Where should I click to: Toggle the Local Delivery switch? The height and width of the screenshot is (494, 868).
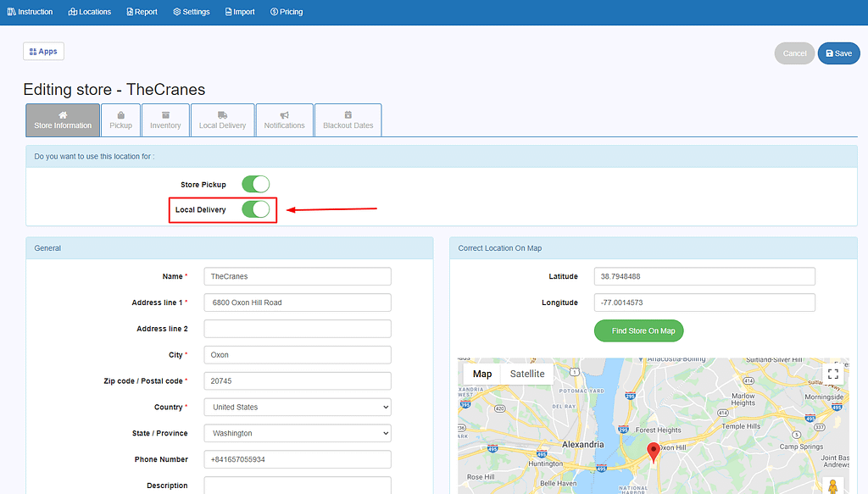coord(256,209)
